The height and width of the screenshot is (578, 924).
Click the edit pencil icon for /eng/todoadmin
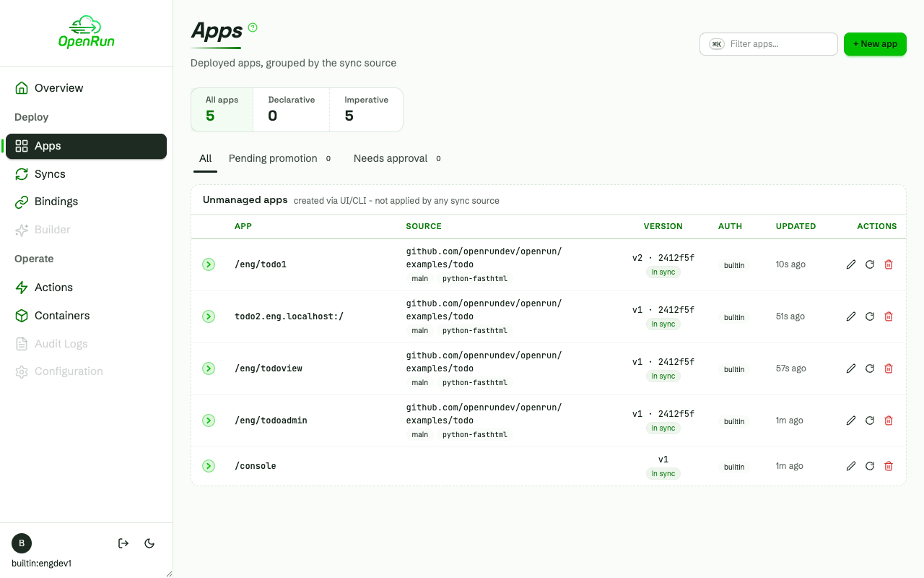click(851, 420)
